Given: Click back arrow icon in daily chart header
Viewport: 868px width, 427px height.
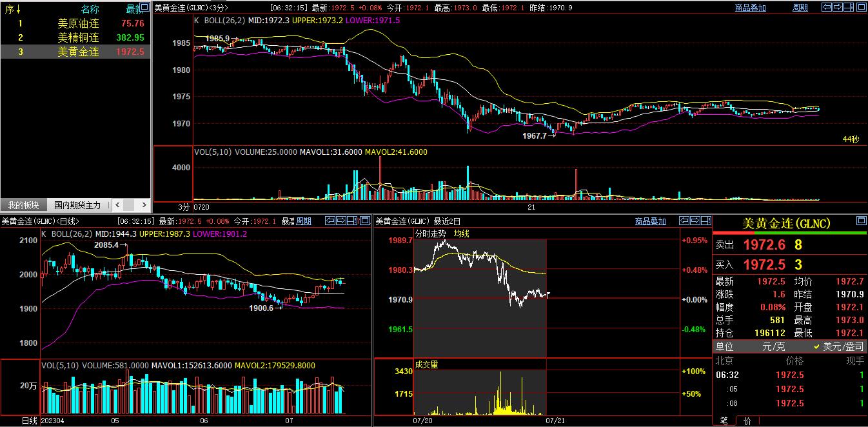Looking at the screenshot, I should coord(330,221).
